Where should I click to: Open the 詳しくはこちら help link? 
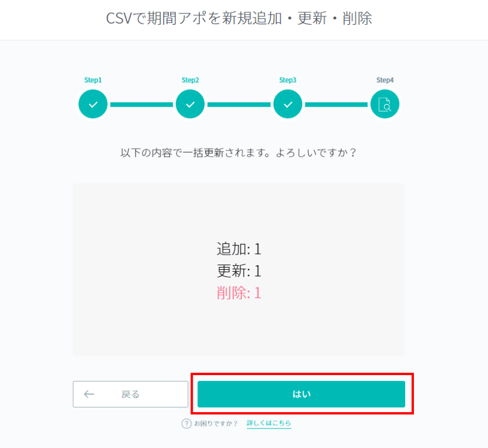click(x=269, y=423)
